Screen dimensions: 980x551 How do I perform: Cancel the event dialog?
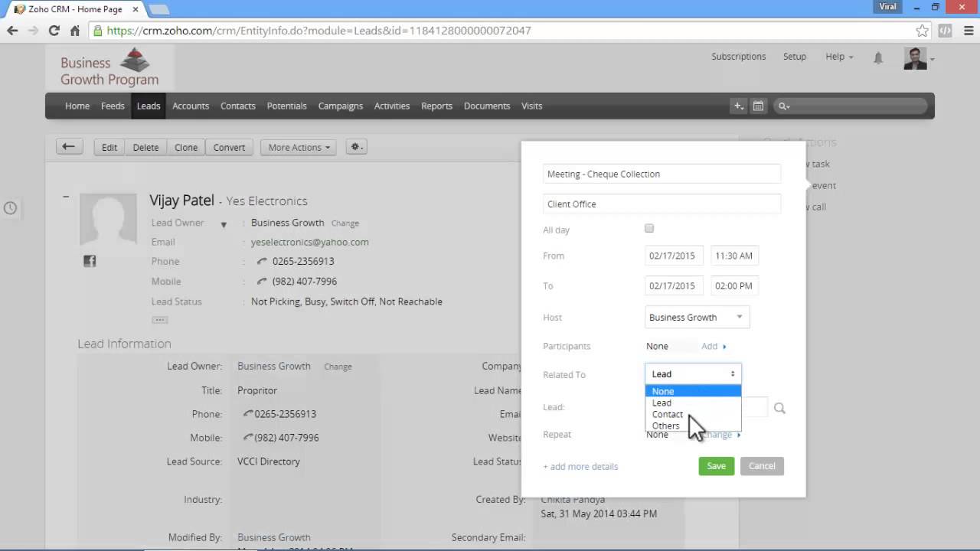[x=762, y=466]
